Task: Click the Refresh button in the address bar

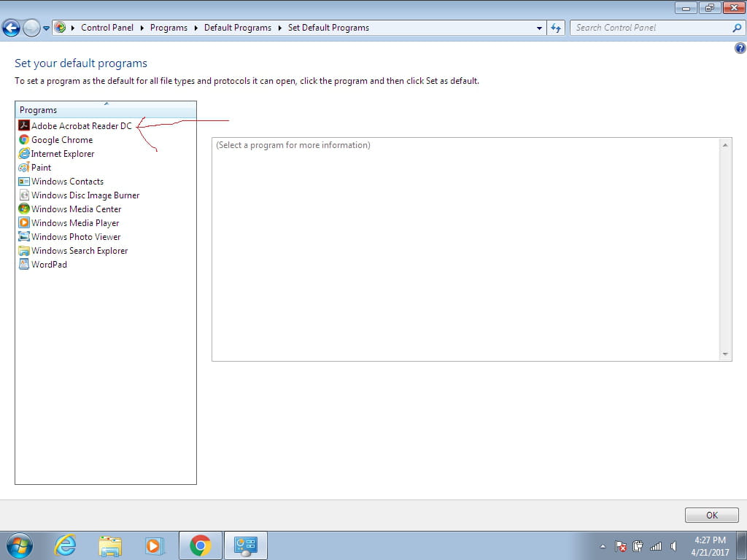Action: pos(556,28)
